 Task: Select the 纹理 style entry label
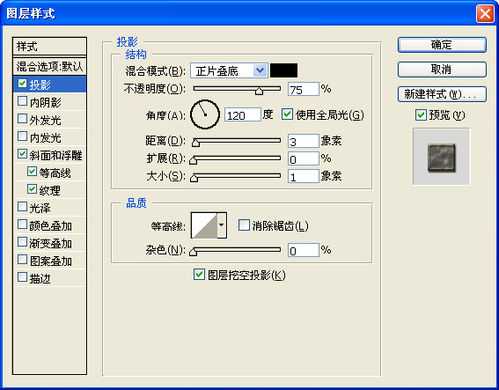(50, 190)
